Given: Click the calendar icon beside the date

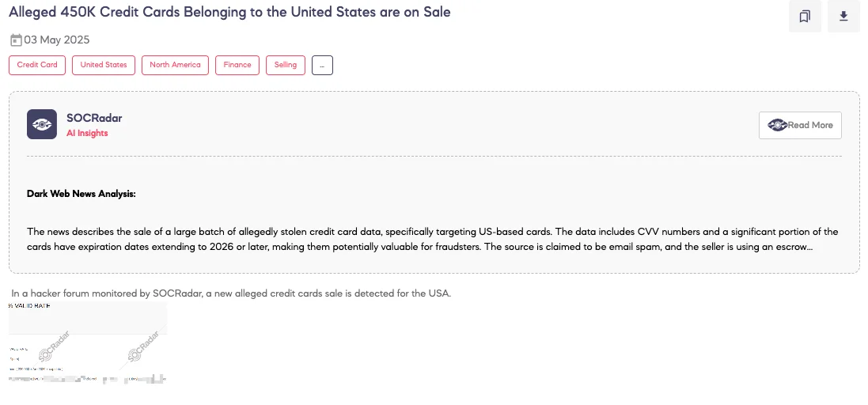Looking at the screenshot, I should coord(16,40).
